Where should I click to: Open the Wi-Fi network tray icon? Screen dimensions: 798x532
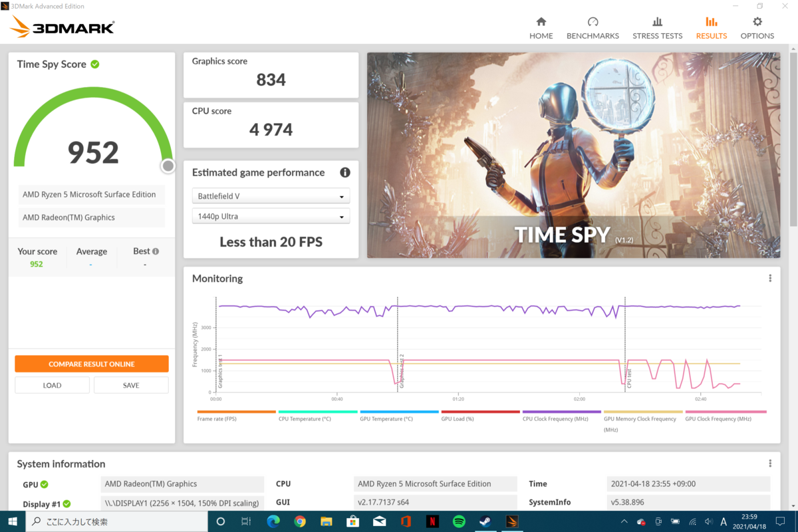(692, 522)
